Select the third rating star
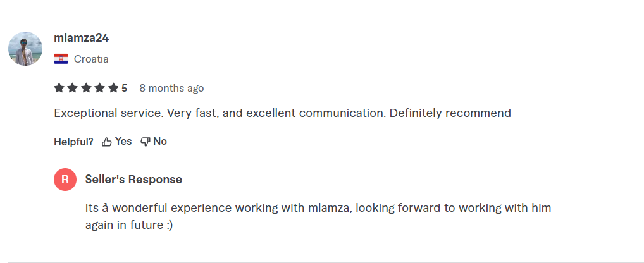The height and width of the screenshot is (263, 644). [86, 88]
